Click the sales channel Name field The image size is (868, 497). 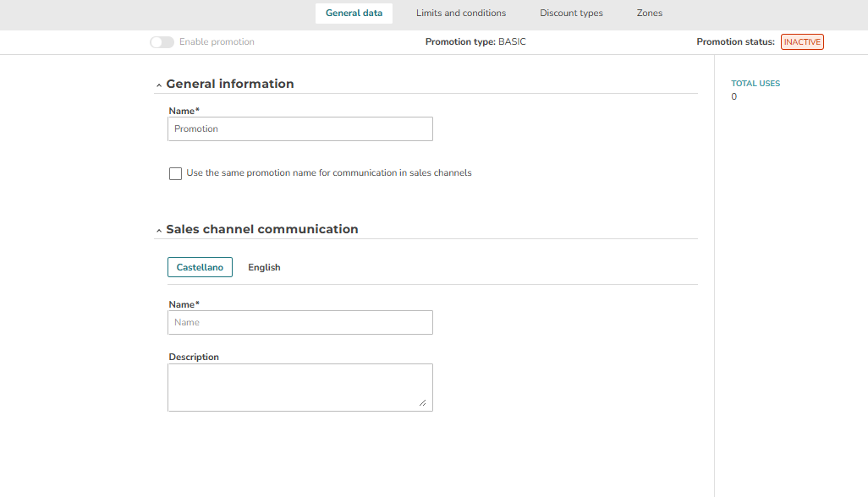click(300, 322)
